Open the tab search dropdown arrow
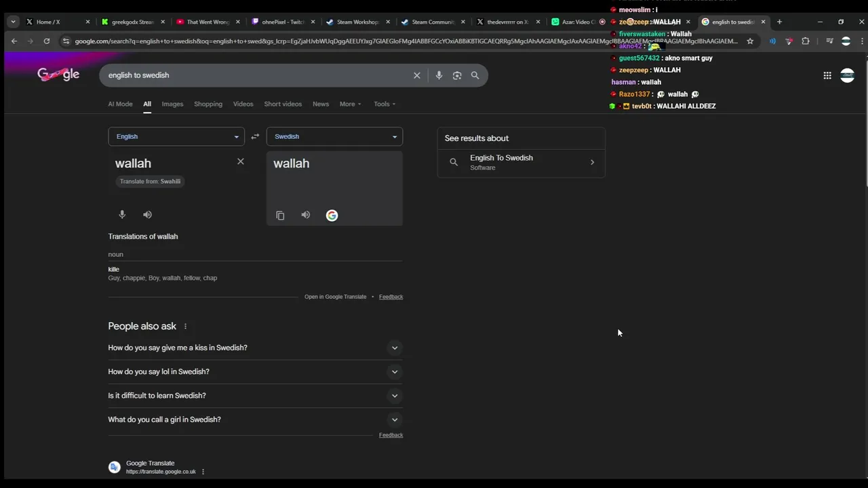Screen dimensions: 868x488 (x=13, y=22)
